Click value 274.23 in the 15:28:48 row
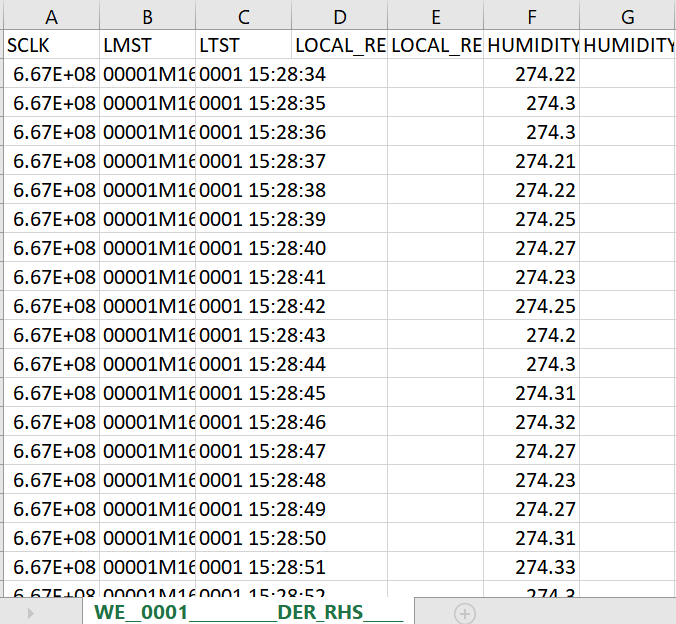The image size is (676, 624). 532,480
